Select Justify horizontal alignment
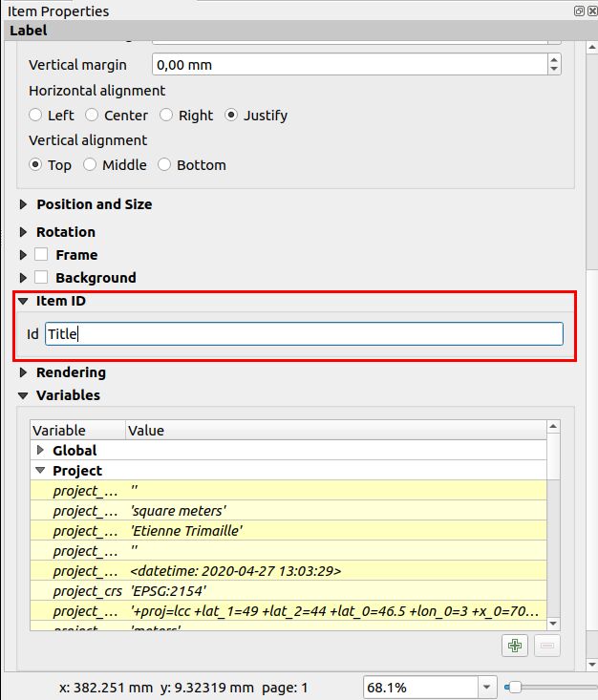Viewport: 598px width, 700px height. click(x=231, y=116)
